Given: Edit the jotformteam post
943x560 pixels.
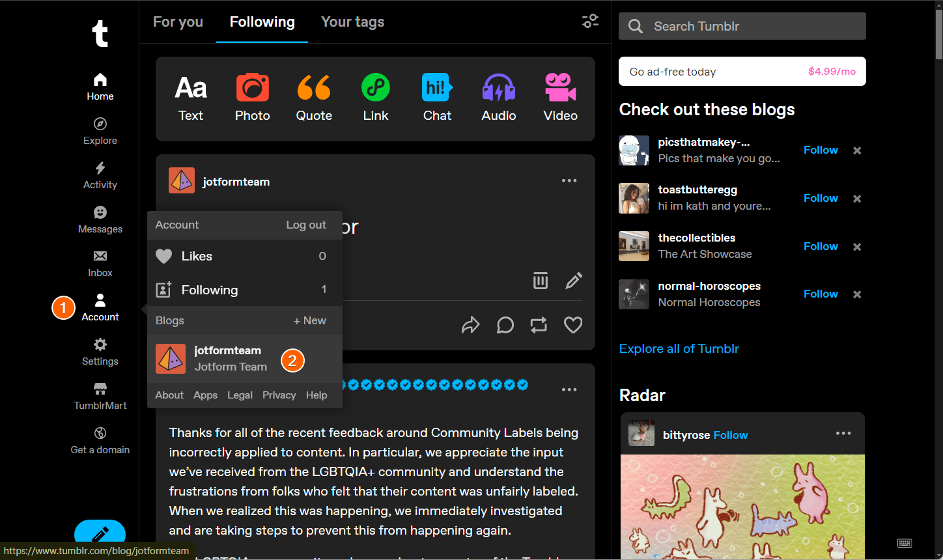Looking at the screenshot, I should [574, 280].
